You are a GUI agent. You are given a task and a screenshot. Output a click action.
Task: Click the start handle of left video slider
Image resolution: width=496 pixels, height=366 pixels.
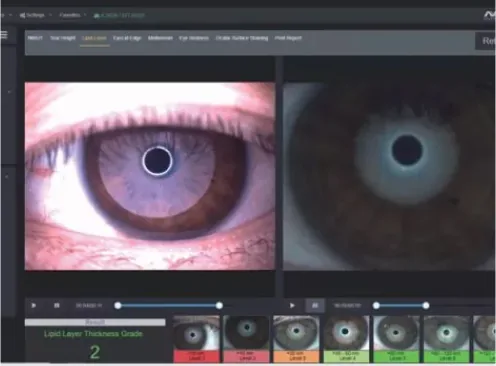point(118,305)
